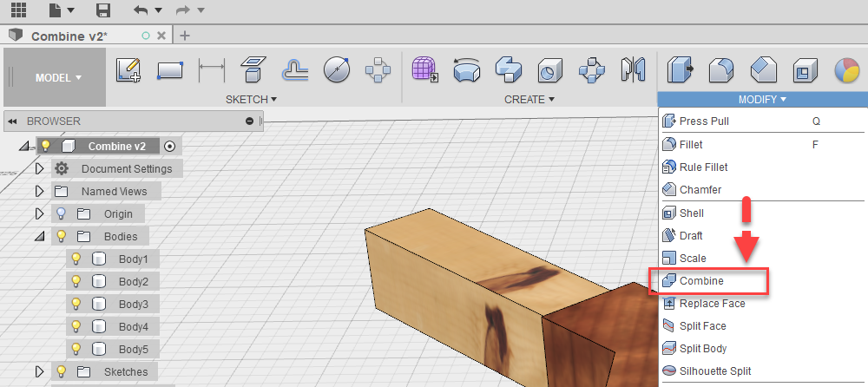Hide Body3 using its light bulb
Image resolution: width=868 pixels, height=387 pixels.
click(x=76, y=304)
